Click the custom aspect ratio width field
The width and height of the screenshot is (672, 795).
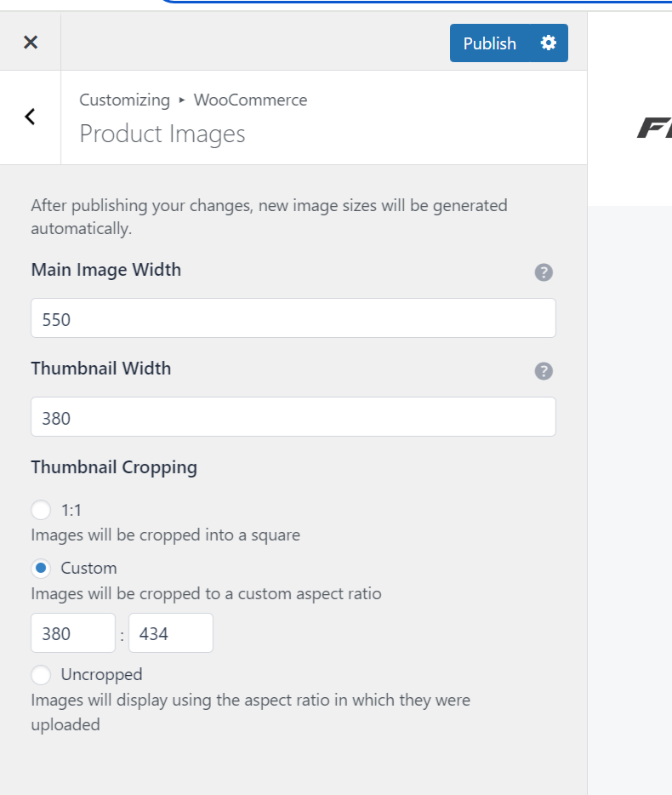point(72,633)
